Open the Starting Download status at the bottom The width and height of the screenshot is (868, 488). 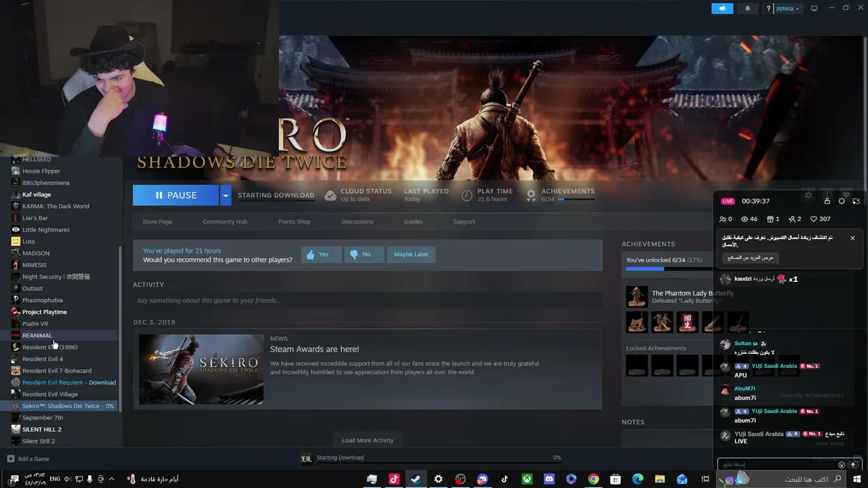[340, 457]
